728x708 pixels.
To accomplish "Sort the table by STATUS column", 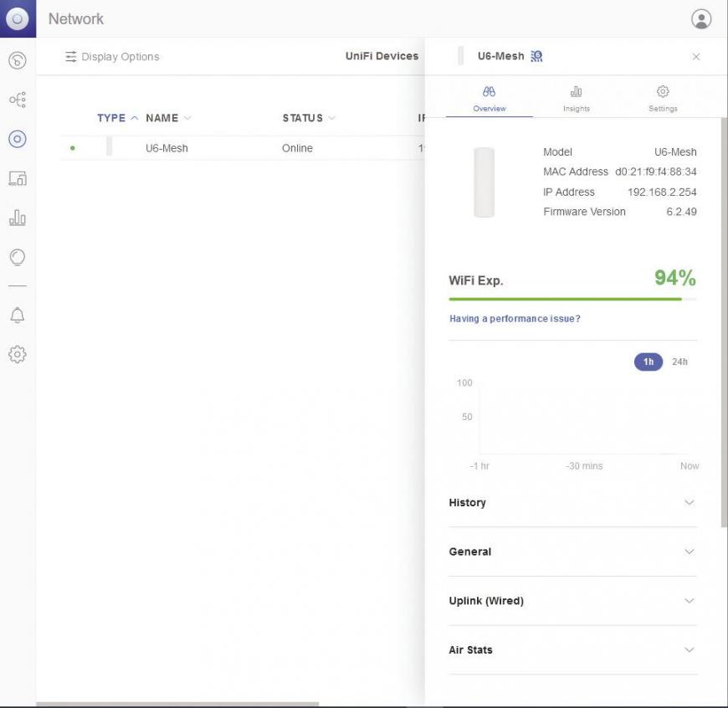I will [309, 118].
